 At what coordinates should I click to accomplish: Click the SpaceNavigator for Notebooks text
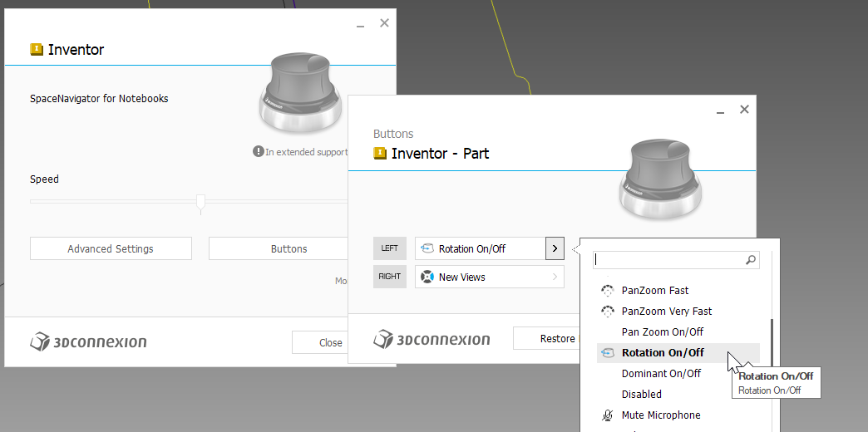click(99, 99)
